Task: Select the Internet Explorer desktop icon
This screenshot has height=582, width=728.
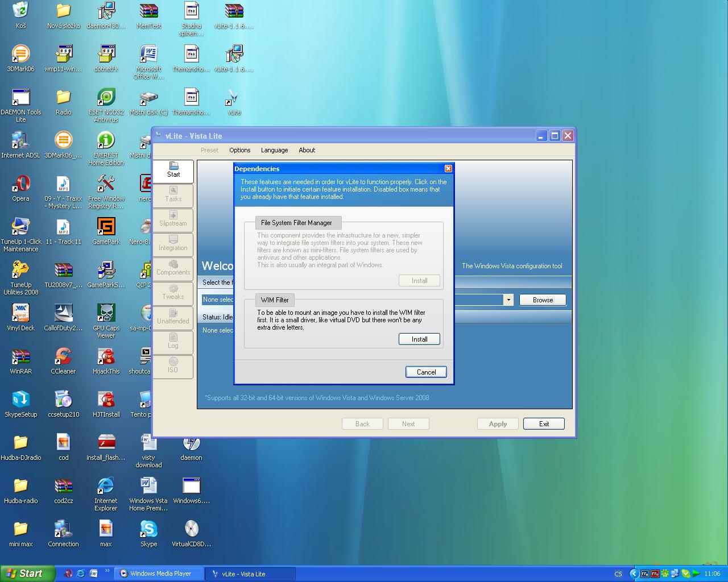Action: coord(106,494)
